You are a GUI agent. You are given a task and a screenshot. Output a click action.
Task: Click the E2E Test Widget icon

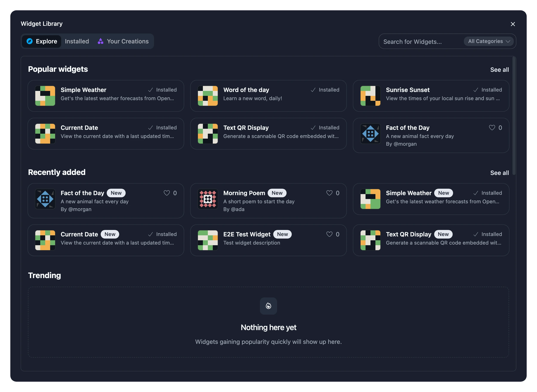coord(208,240)
